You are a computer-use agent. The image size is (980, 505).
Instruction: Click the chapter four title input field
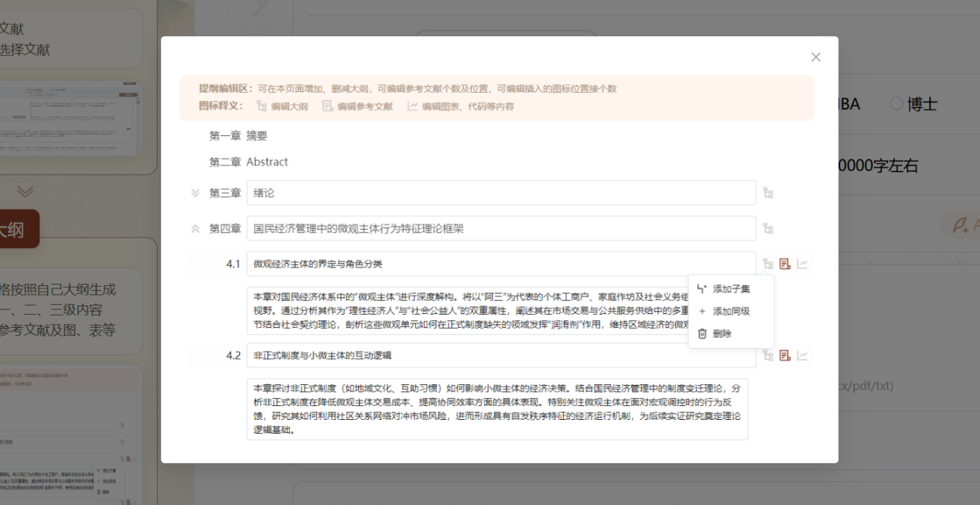[x=501, y=229]
